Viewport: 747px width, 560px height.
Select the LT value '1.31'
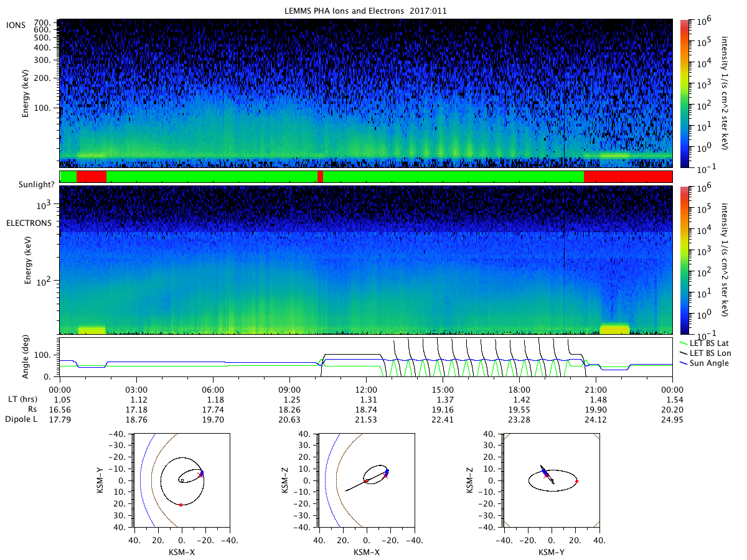(369, 399)
